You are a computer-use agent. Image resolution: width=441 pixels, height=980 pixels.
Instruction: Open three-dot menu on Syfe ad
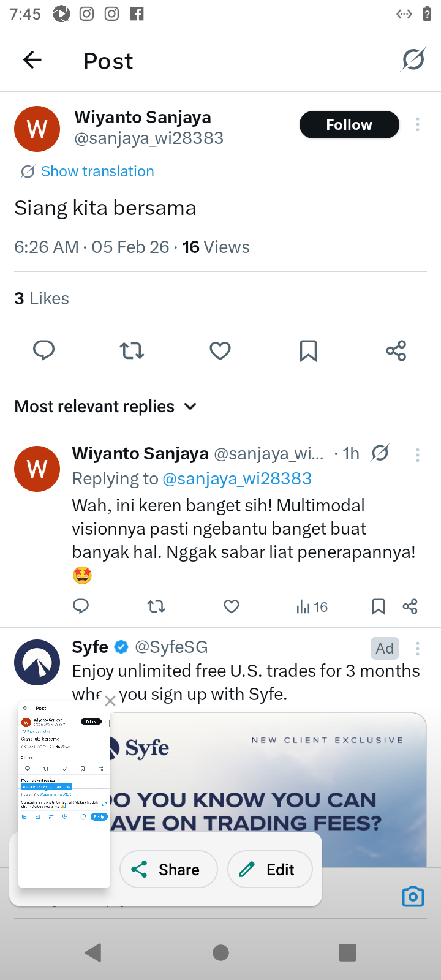418,648
